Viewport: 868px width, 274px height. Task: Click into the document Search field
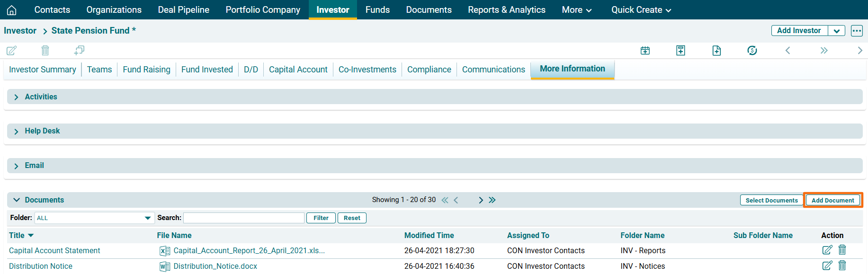[243, 218]
